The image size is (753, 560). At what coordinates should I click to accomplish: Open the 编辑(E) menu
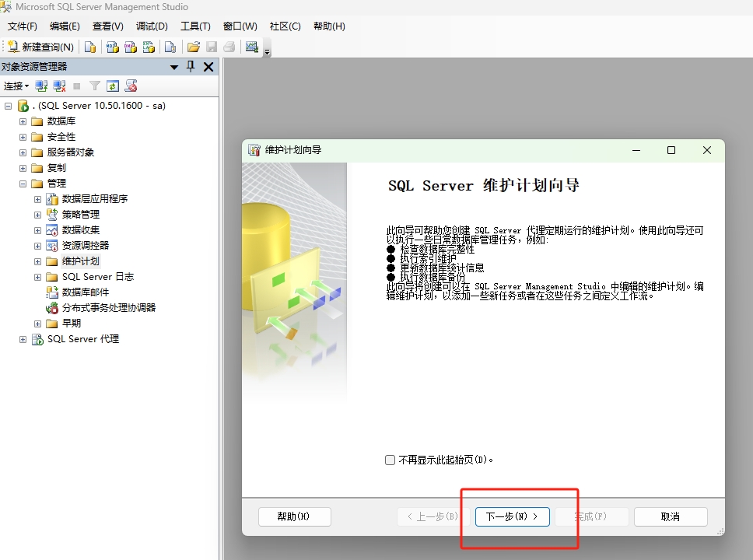tap(65, 26)
